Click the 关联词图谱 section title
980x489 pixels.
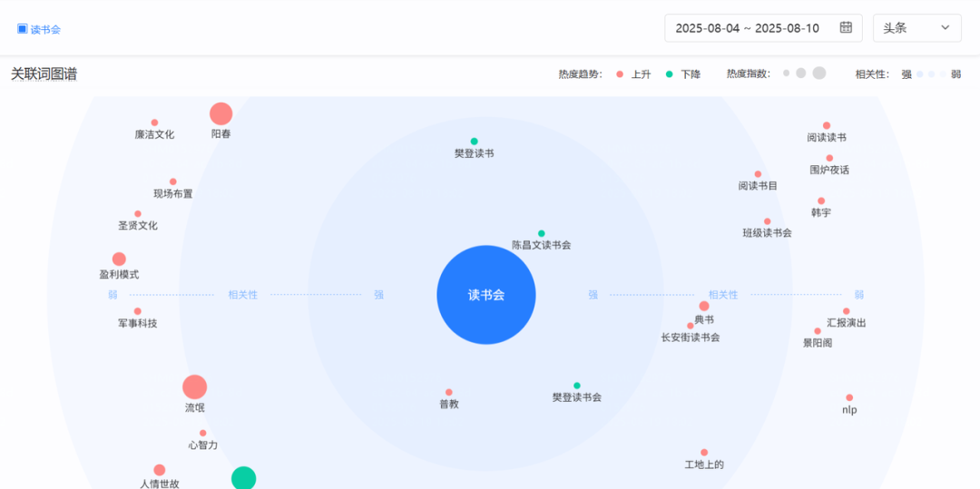pos(44,73)
